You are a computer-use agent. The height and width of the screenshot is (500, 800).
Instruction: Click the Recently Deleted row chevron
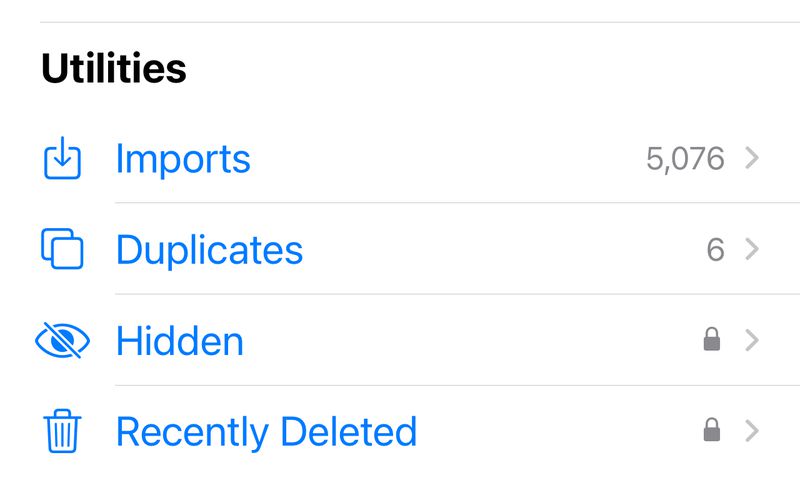pos(752,431)
